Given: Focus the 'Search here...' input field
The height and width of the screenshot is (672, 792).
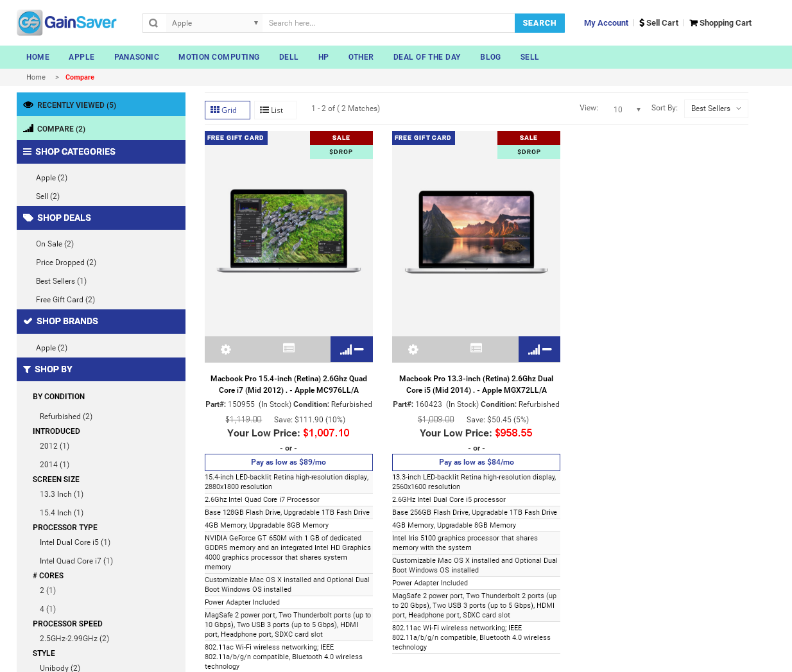Looking at the screenshot, I should 389,23.
